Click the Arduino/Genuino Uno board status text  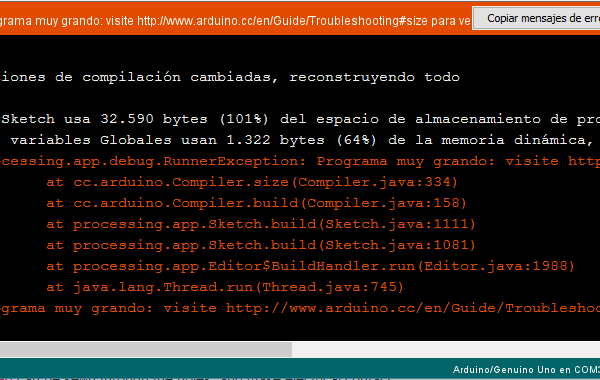526,370
